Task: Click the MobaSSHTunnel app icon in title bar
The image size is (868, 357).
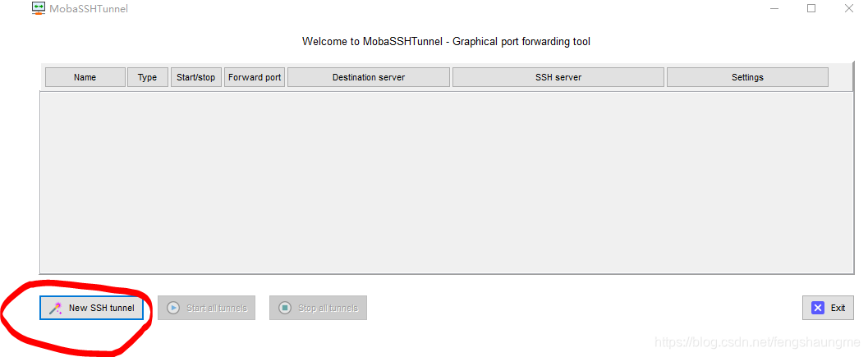Action: (x=38, y=8)
